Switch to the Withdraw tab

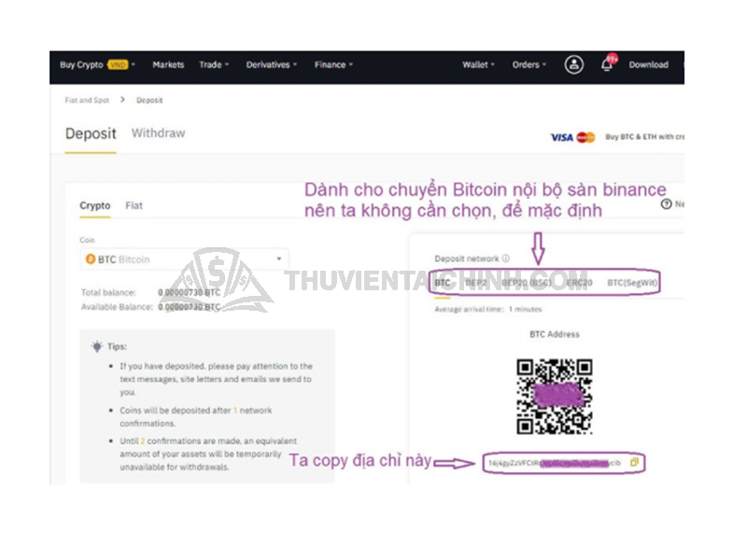click(x=158, y=133)
